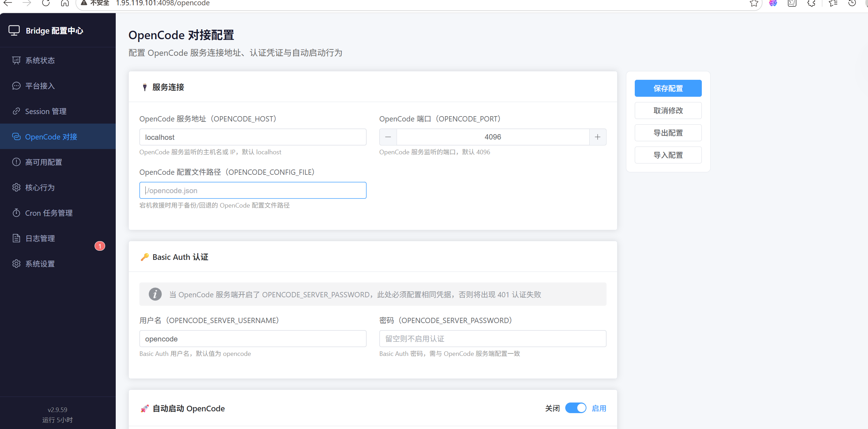Click the not-secure warning icon
868x429 pixels.
coord(84,3)
